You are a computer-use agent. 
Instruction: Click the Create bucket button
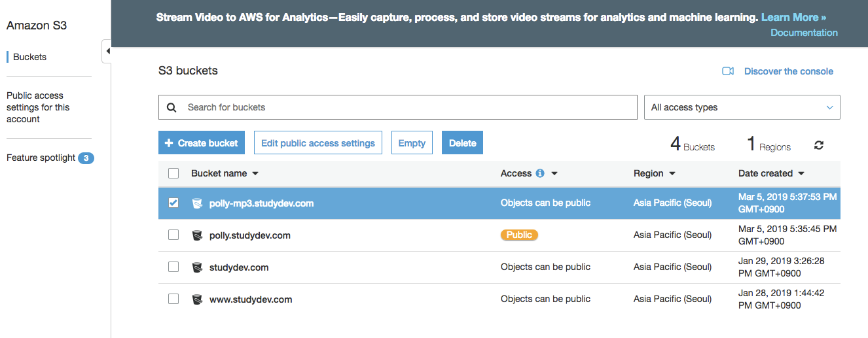point(202,143)
